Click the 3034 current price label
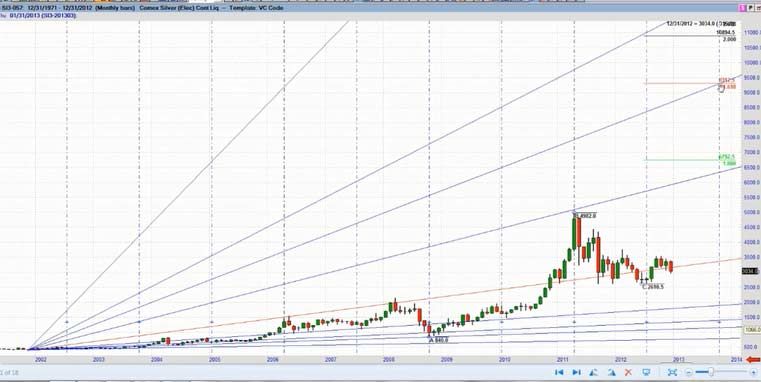761x382 pixels. pos(750,271)
